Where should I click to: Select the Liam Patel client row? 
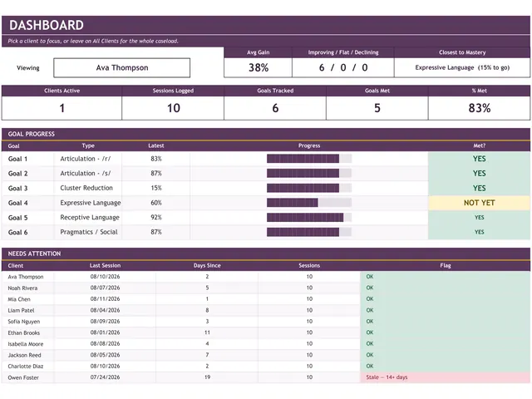pos(266,310)
